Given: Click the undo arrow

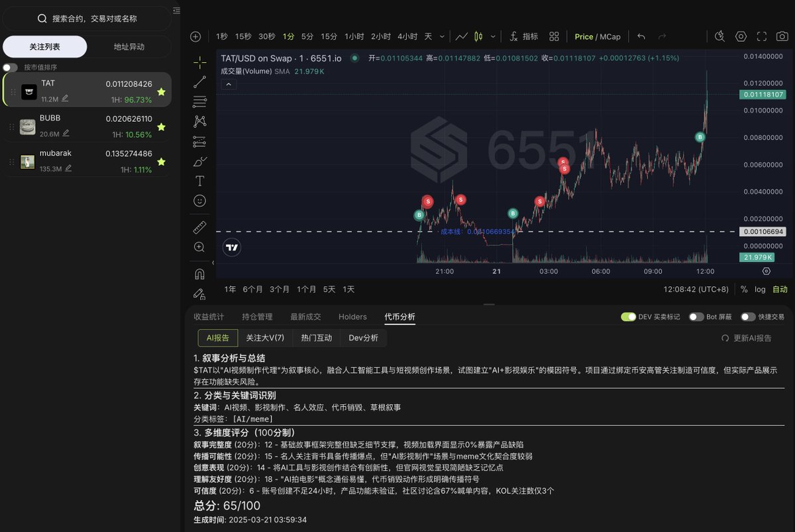Looking at the screenshot, I should (x=641, y=36).
